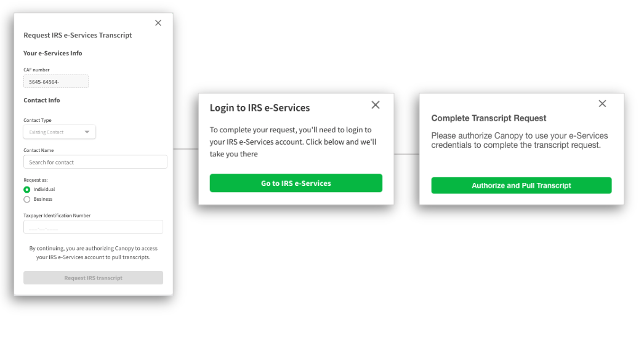Open the Contact Type dropdown
Screen dimensions: 644x338
coord(60,132)
